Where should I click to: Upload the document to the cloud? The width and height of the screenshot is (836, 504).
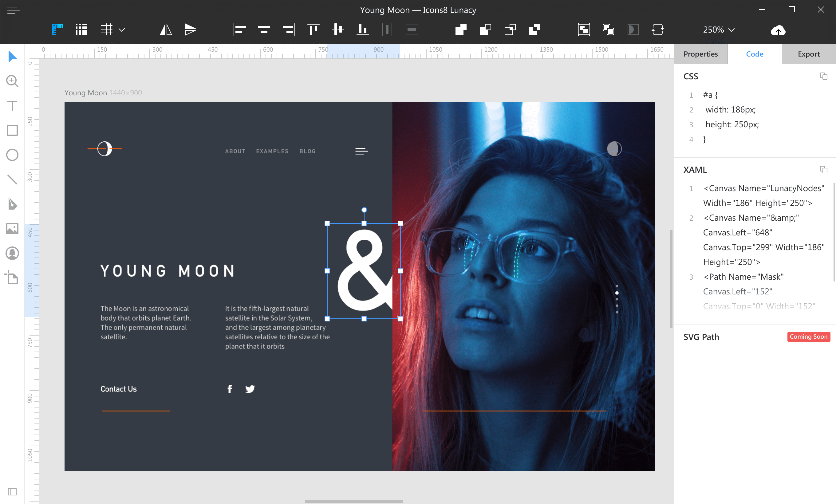pos(778,30)
